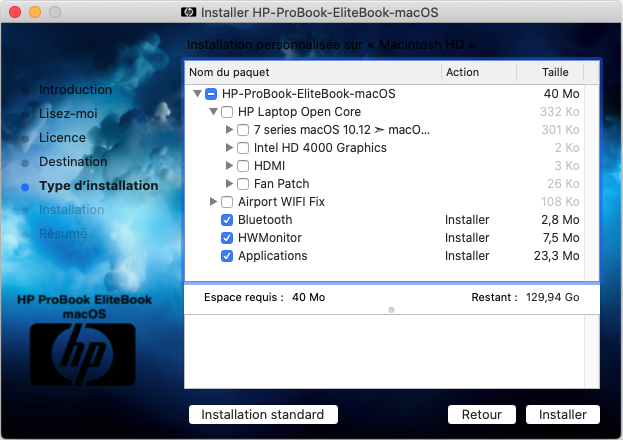Collapse the HP Laptop Open Core group
This screenshot has width=623, height=440.
(213, 112)
